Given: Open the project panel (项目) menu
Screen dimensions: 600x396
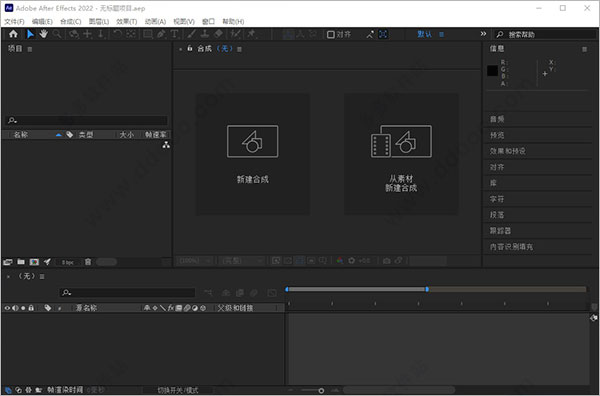Looking at the screenshot, I should point(30,49).
